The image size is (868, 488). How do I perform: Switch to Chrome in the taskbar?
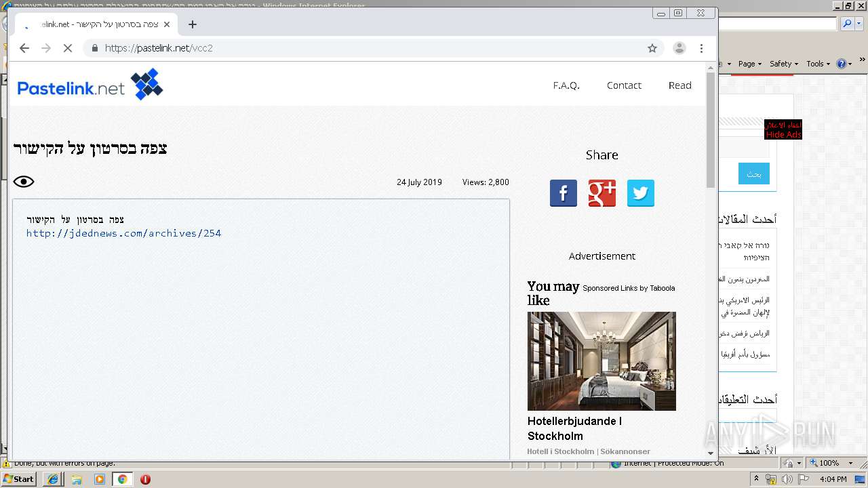tap(122, 479)
